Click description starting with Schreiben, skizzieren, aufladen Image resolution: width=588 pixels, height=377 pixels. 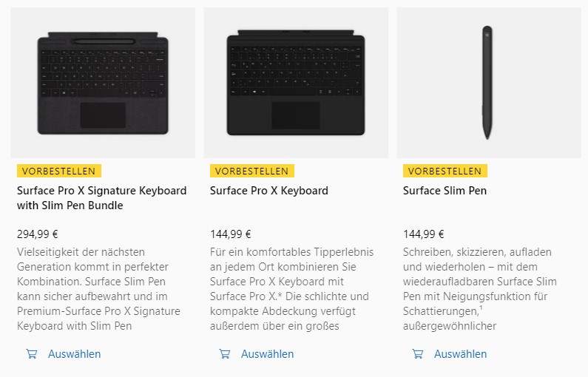click(x=480, y=289)
